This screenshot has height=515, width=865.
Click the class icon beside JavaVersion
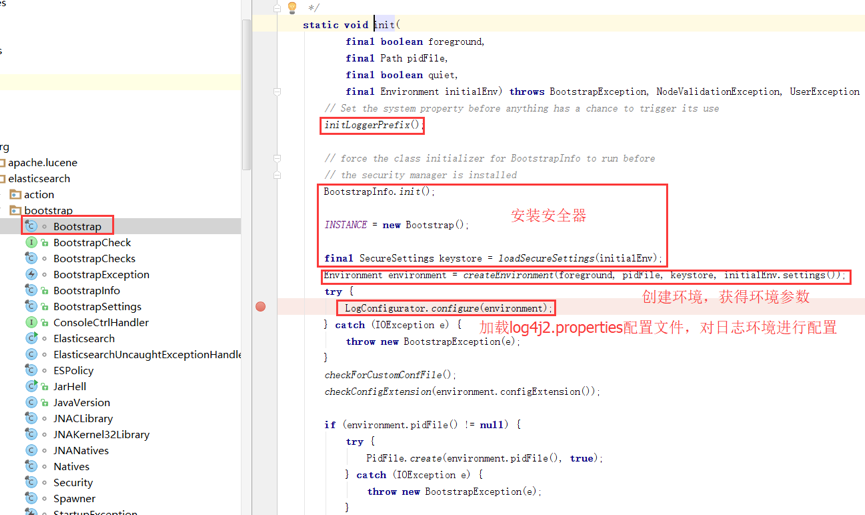[x=31, y=402]
